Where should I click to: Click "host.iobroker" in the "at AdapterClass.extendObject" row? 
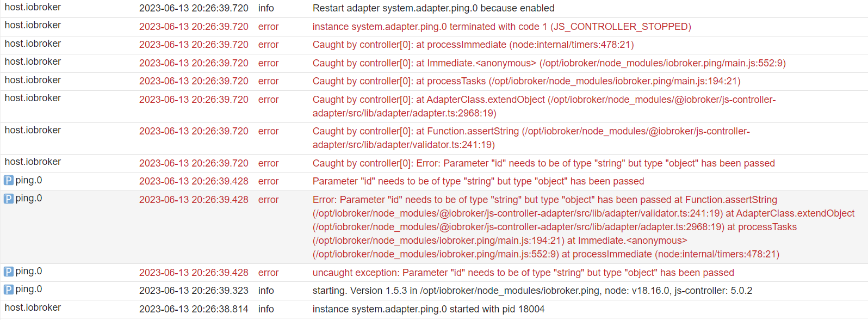pos(33,98)
